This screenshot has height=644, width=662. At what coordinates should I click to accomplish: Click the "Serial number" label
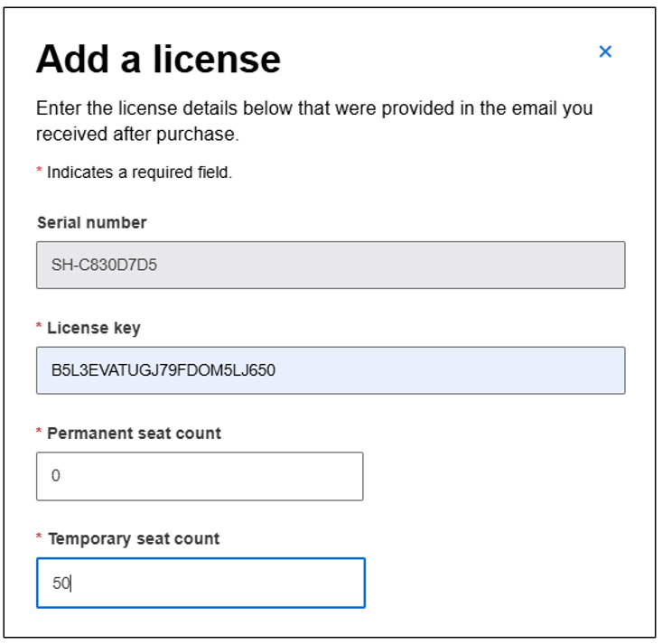(x=91, y=222)
